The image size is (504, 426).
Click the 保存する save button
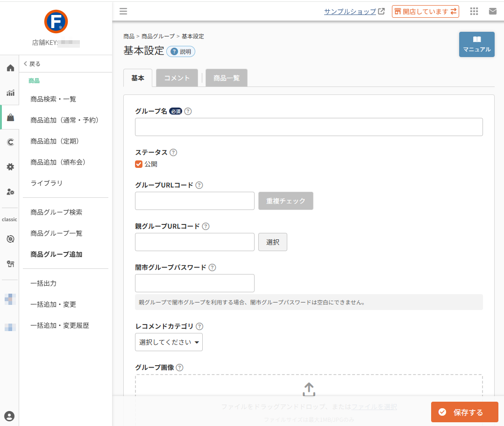(x=464, y=412)
